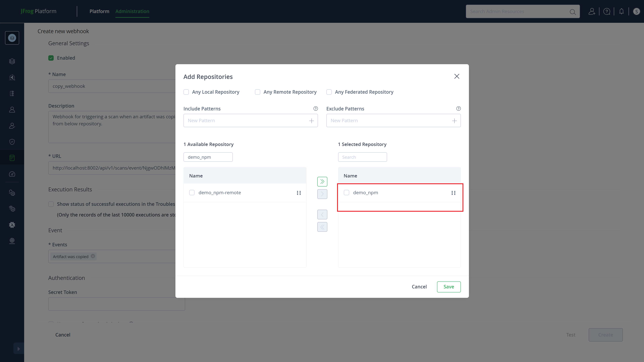Tick the demo_npm selected repository checkbox

click(346, 193)
